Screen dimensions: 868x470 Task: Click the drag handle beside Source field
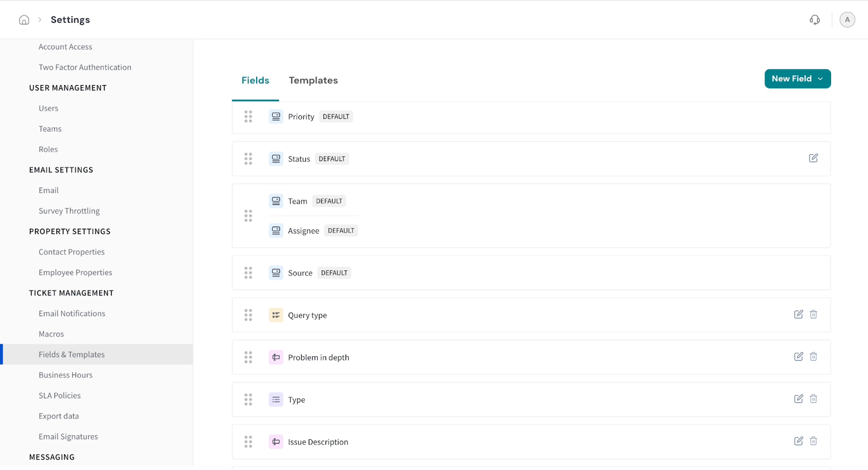click(x=248, y=273)
